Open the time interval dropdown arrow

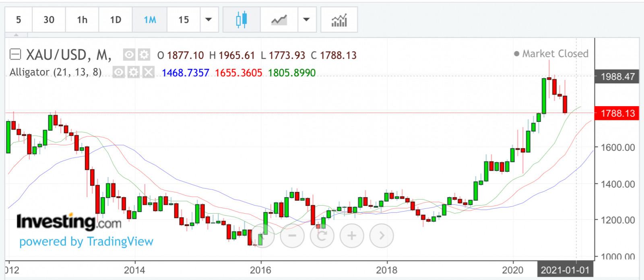tap(208, 20)
